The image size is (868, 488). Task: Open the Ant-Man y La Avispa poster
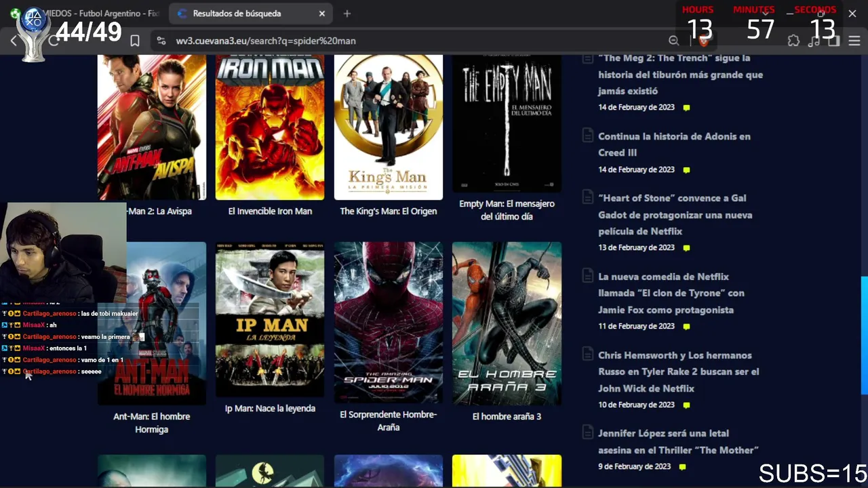(x=152, y=127)
